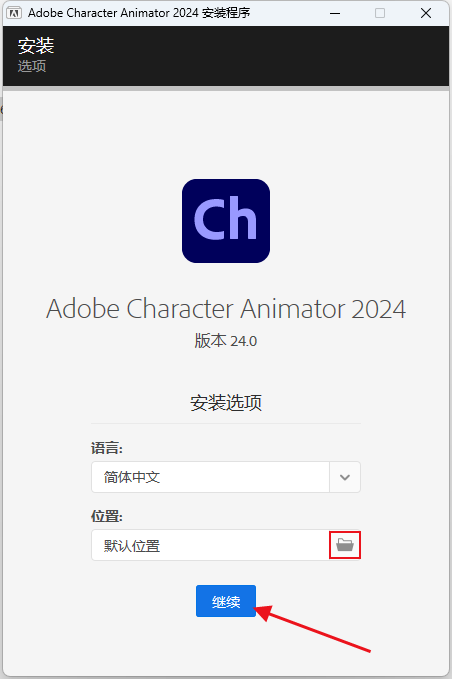Open the folder browse icon for location
The image size is (452, 679).
[345, 545]
